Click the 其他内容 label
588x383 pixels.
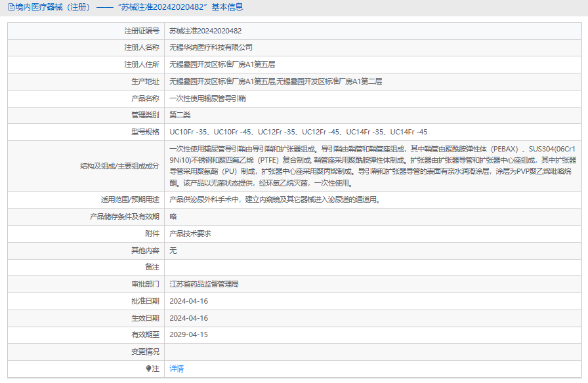[145, 251]
